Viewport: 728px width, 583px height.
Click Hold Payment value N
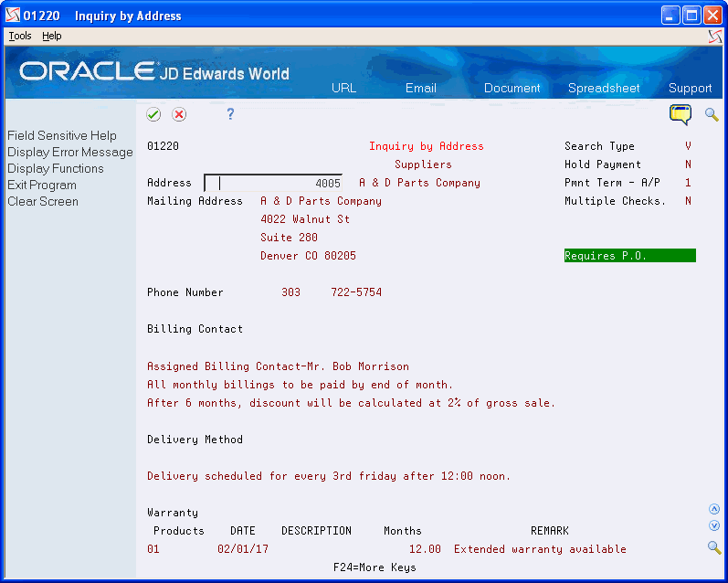pos(688,164)
